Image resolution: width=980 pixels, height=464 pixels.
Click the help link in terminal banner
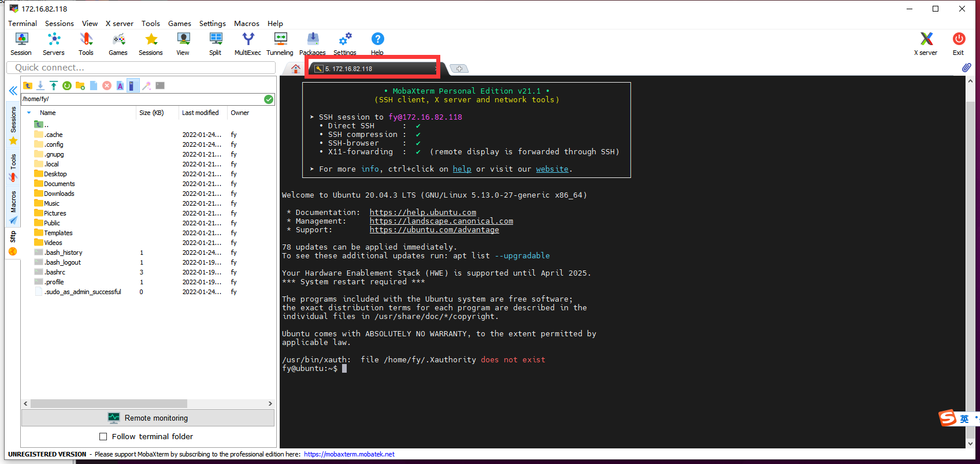click(462, 169)
